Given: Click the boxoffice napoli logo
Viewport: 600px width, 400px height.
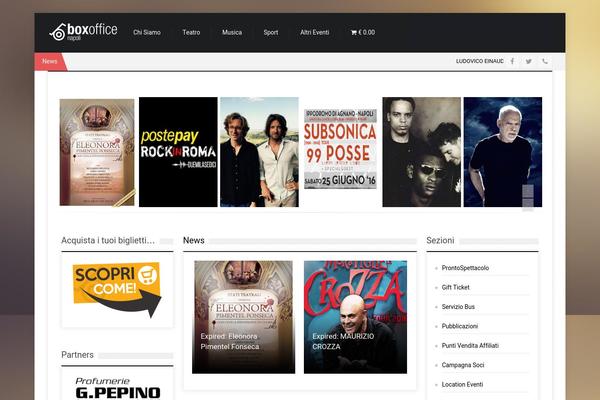Looking at the screenshot, I should [83, 32].
